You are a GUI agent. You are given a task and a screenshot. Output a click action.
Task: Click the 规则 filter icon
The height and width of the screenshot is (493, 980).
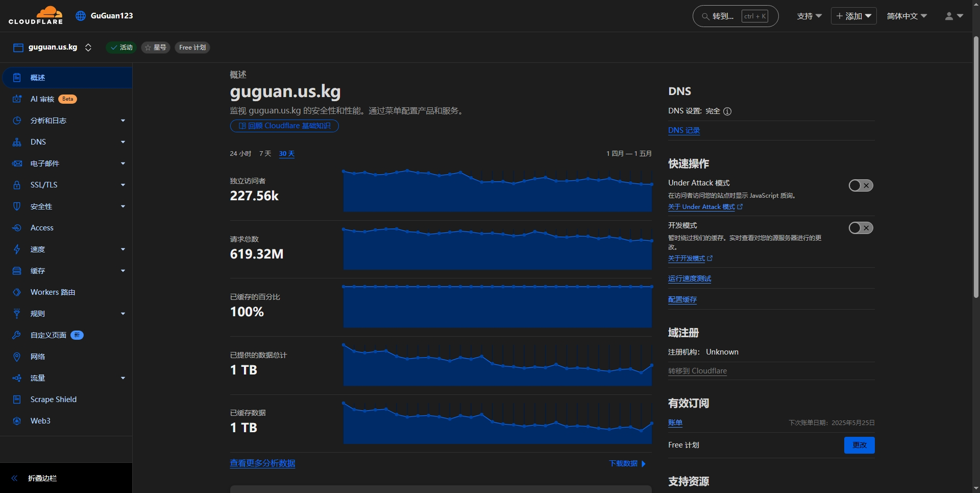tap(17, 314)
